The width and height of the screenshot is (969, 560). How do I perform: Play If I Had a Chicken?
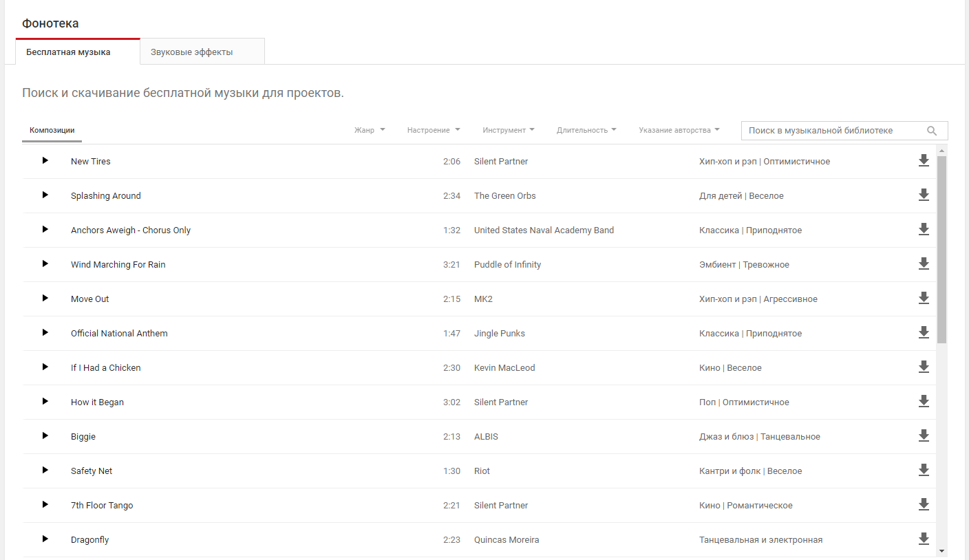45,367
